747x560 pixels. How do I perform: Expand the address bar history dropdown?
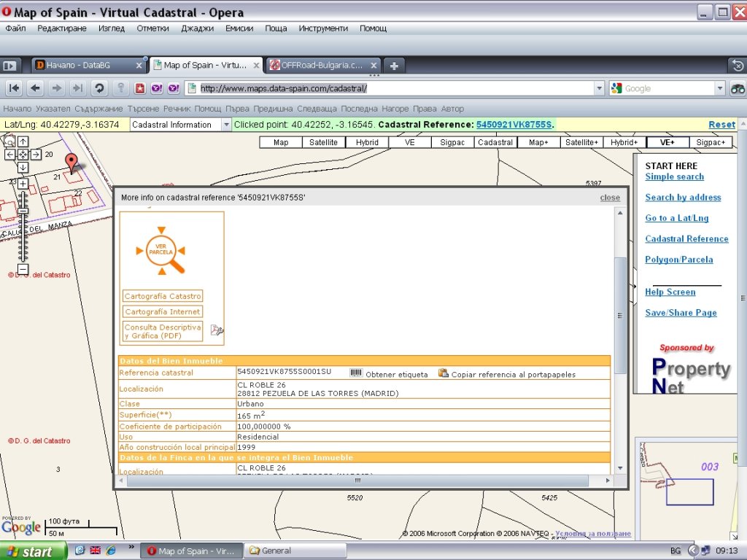(x=599, y=88)
